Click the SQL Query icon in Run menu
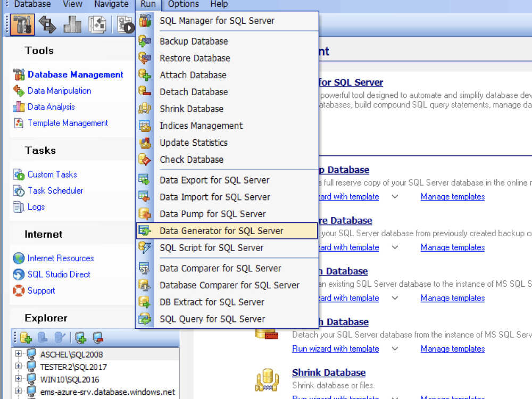532x399 pixels. coord(145,319)
